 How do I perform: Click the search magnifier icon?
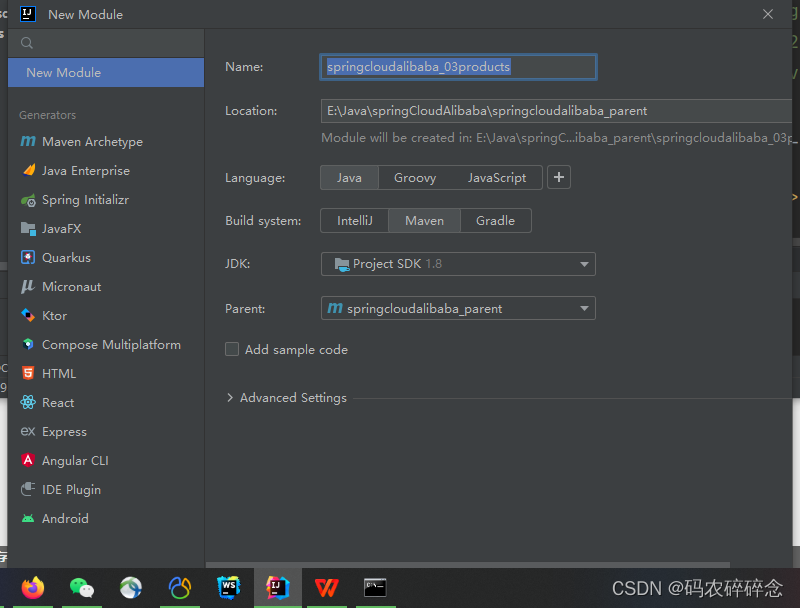pos(27,43)
